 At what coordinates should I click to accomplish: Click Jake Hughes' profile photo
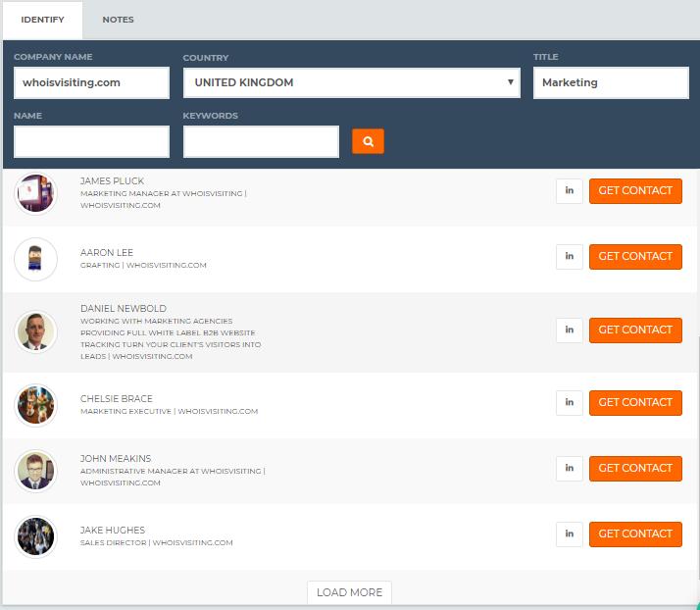35,536
